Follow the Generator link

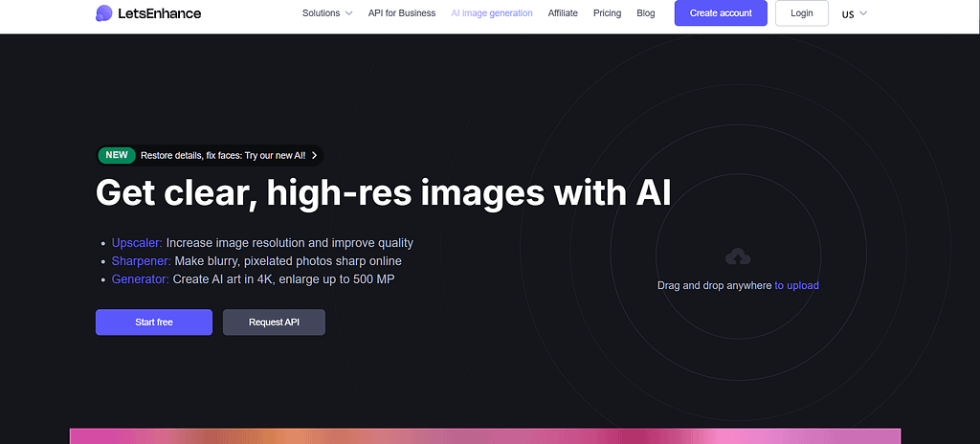click(141, 278)
